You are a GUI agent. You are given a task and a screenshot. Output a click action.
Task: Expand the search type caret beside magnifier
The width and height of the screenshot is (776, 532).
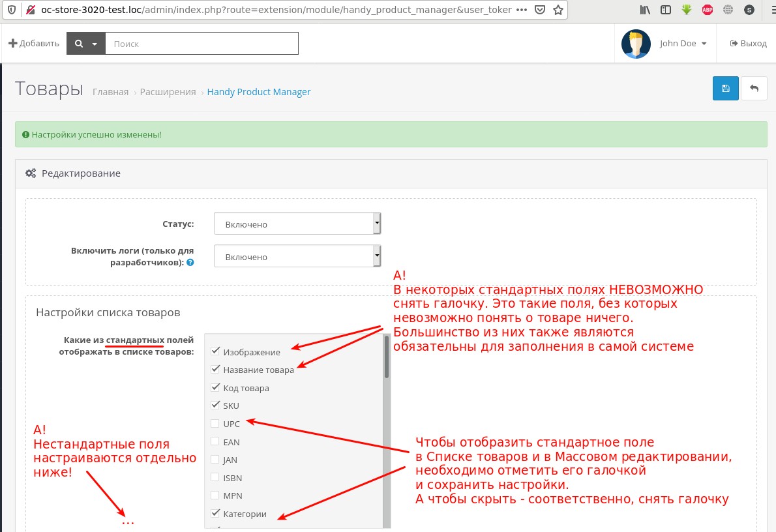[x=95, y=43]
